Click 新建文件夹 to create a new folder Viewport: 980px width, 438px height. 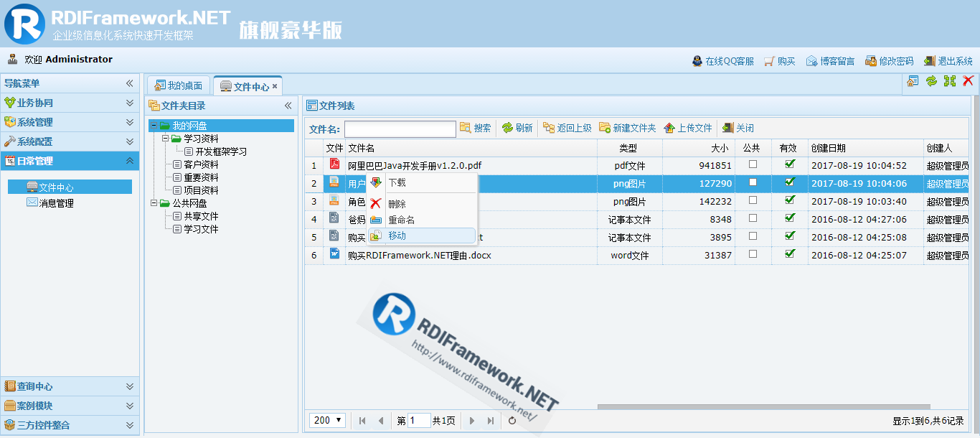pos(628,128)
